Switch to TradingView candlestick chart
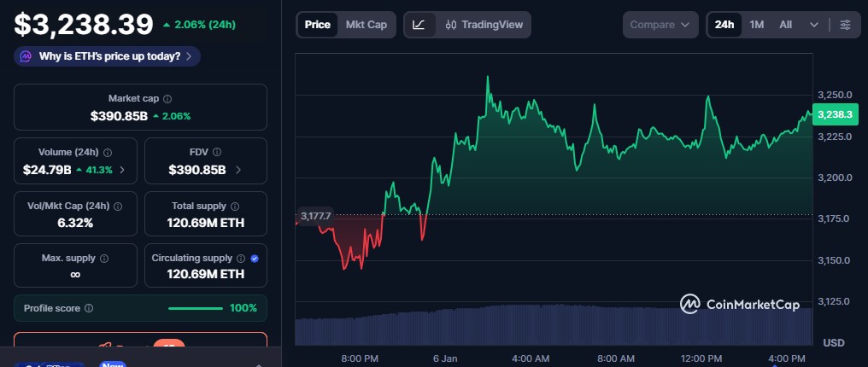Image resolution: width=868 pixels, height=367 pixels. coord(484,25)
